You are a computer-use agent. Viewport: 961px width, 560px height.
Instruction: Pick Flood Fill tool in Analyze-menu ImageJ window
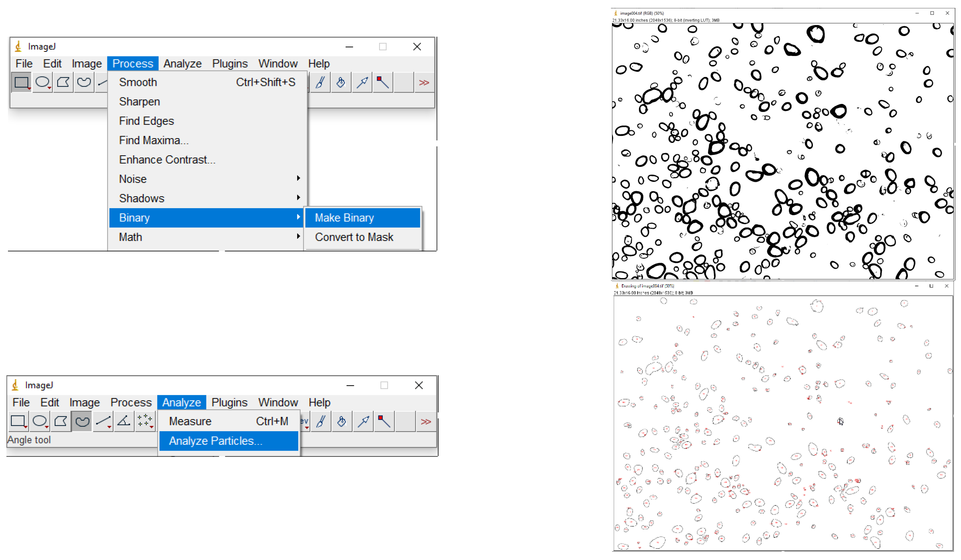click(x=342, y=421)
